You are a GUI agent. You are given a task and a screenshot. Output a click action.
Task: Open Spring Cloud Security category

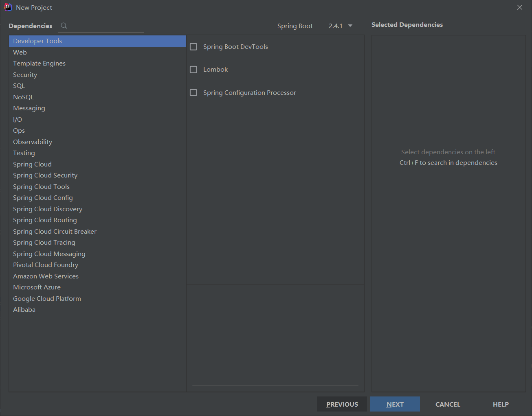tap(97, 175)
